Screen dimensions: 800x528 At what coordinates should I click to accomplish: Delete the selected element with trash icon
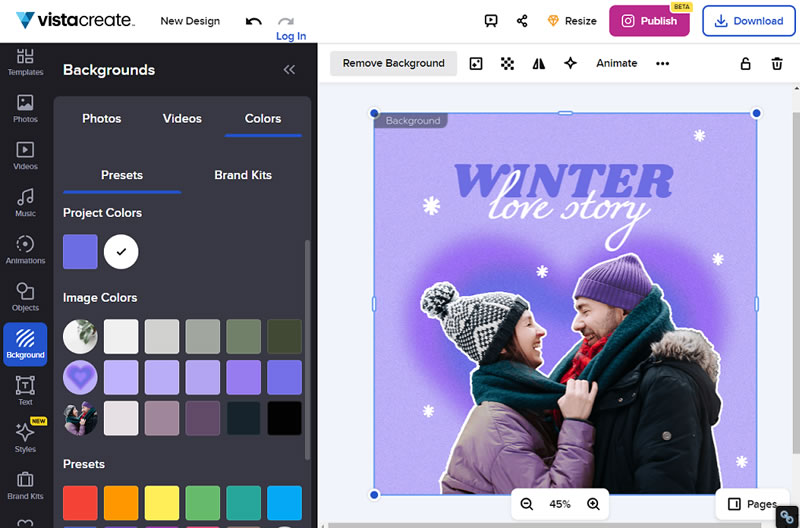(777, 63)
